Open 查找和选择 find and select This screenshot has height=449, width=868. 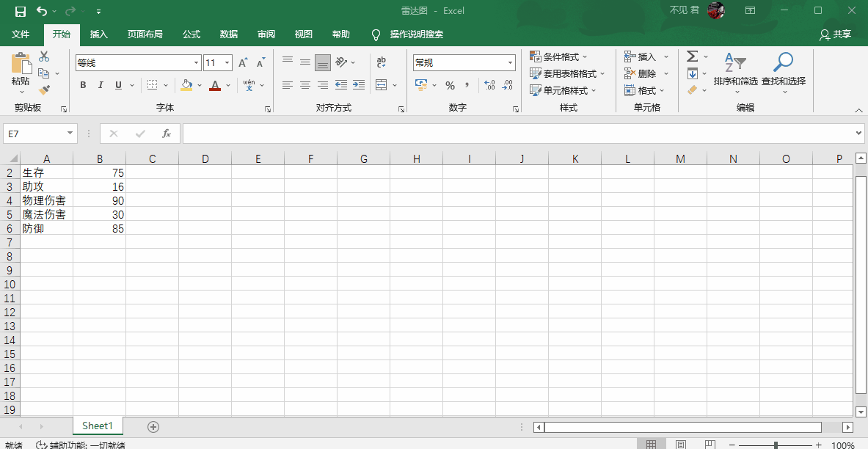[x=784, y=71]
